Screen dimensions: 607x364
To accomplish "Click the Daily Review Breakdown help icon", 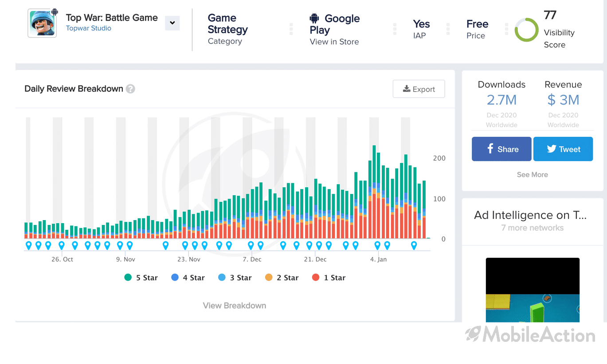I will coord(130,89).
